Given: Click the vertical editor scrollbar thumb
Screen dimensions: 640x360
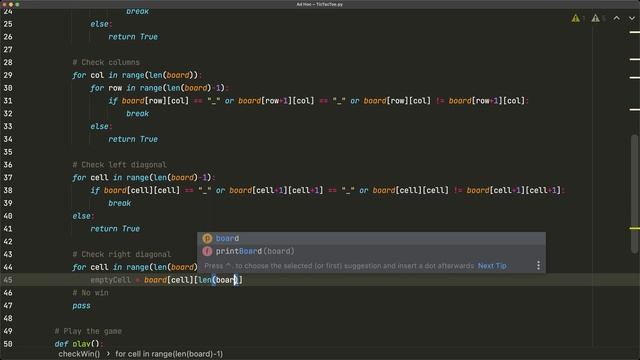Looking at the screenshot, I should coord(634,194).
